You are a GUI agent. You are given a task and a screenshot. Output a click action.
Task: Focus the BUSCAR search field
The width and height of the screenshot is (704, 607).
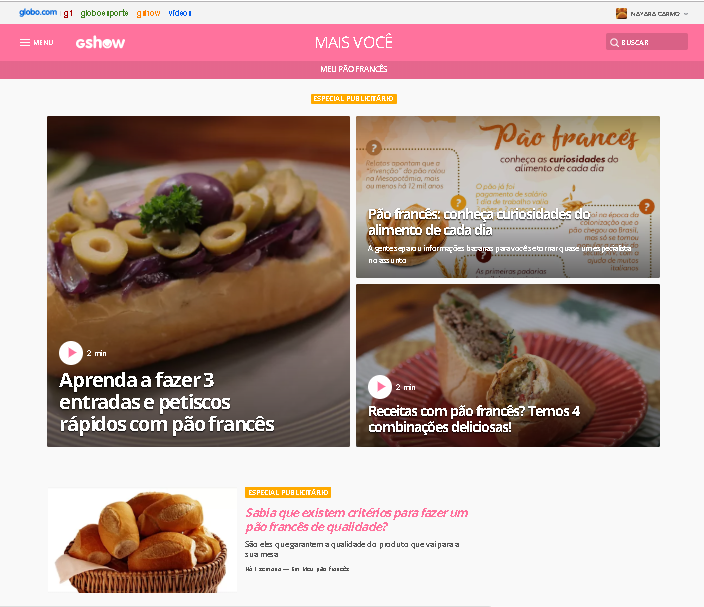tap(647, 42)
